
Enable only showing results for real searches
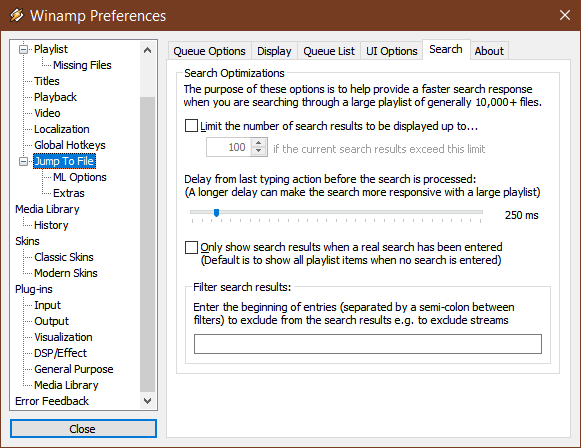tap(191, 247)
